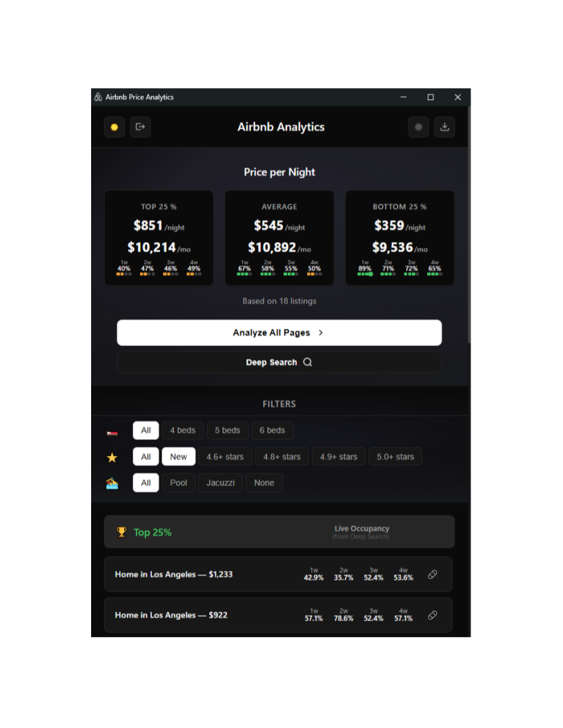Click the trophy icon beside Top 25%

121,532
